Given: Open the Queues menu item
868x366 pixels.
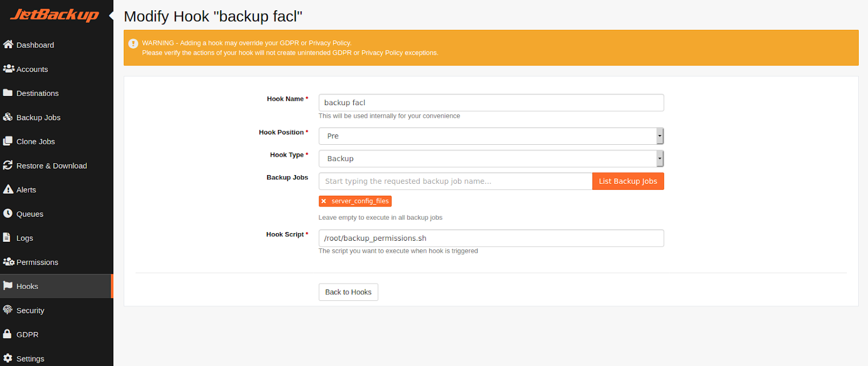Looking at the screenshot, I should tap(56, 214).
